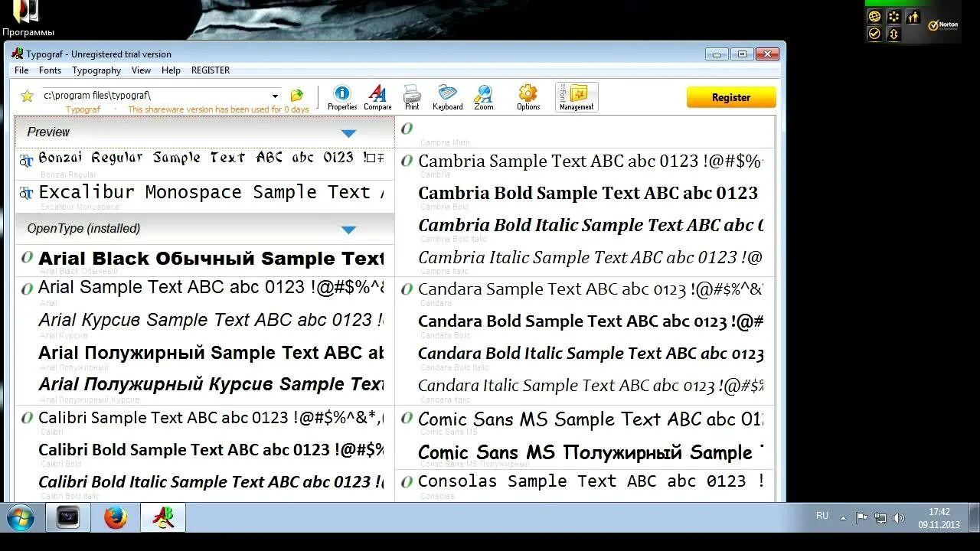Click the volume speaker tray icon

point(899,518)
